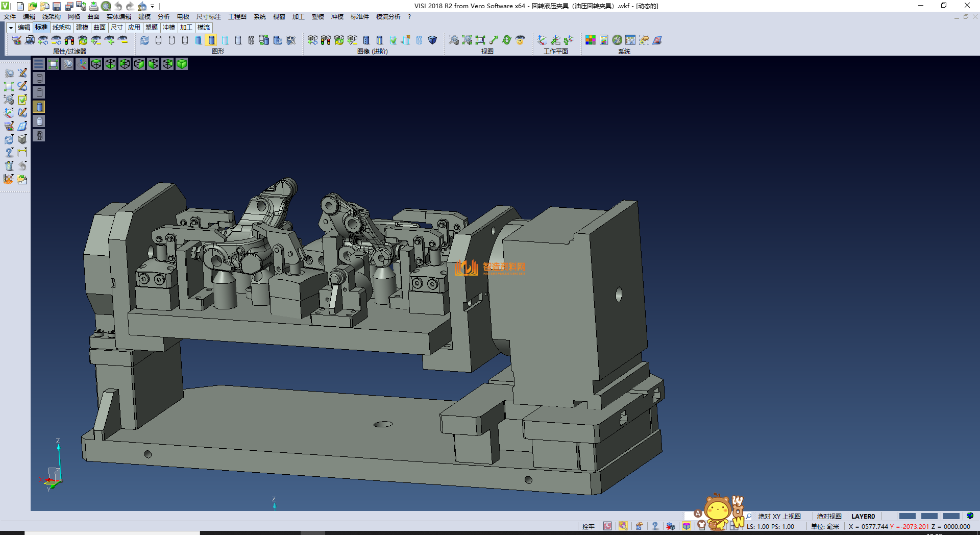Click the undo arrow icon

pos(118,6)
